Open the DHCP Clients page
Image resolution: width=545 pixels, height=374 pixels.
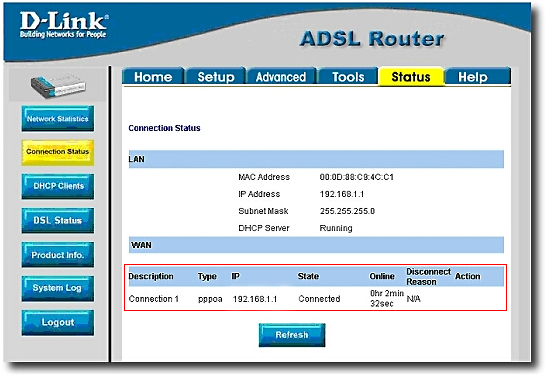(58, 186)
